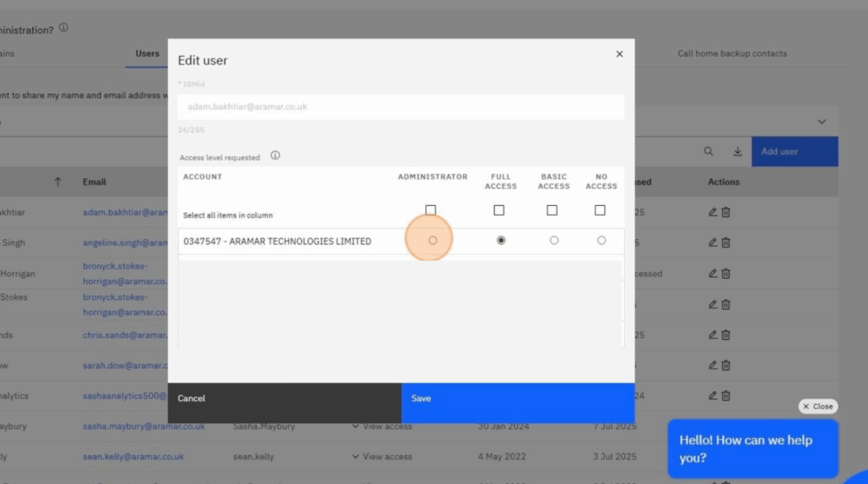This screenshot has width=868, height=484.
Task: Check the Administrator select-all checkbox
Action: pos(431,210)
